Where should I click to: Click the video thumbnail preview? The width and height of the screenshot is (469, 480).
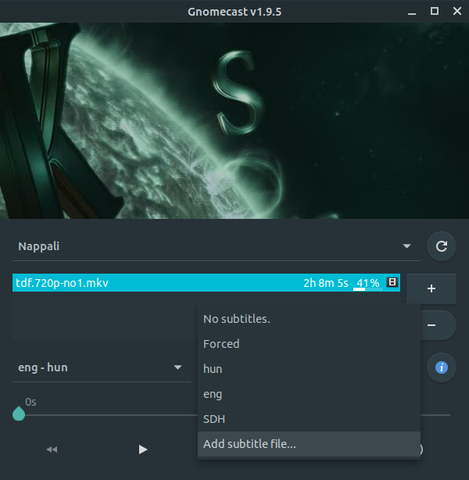point(234,121)
